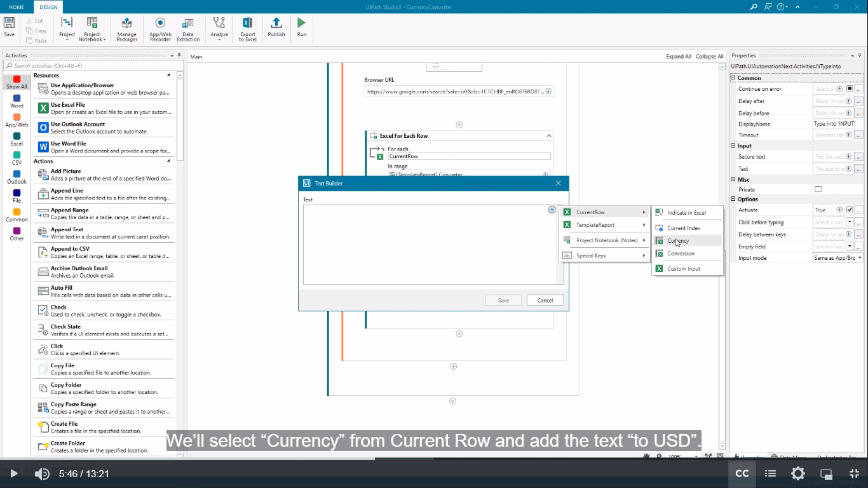Filter activities by Show All

click(17, 83)
